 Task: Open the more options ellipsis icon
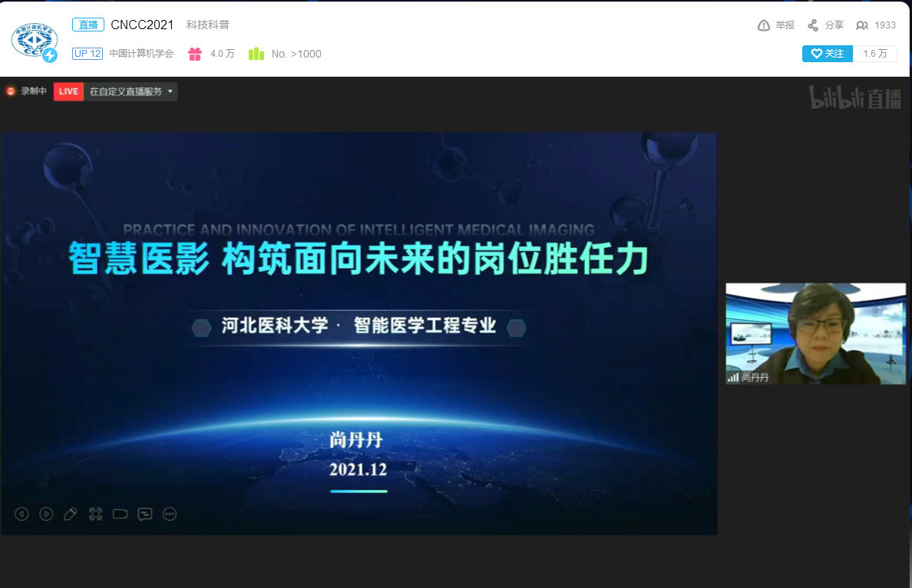(x=169, y=514)
